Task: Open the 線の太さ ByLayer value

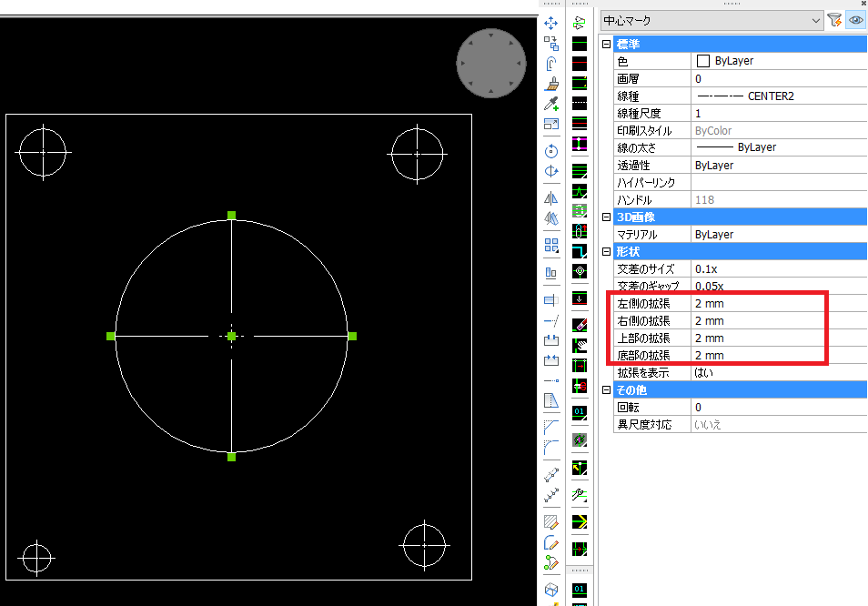Action: coord(779,147)
